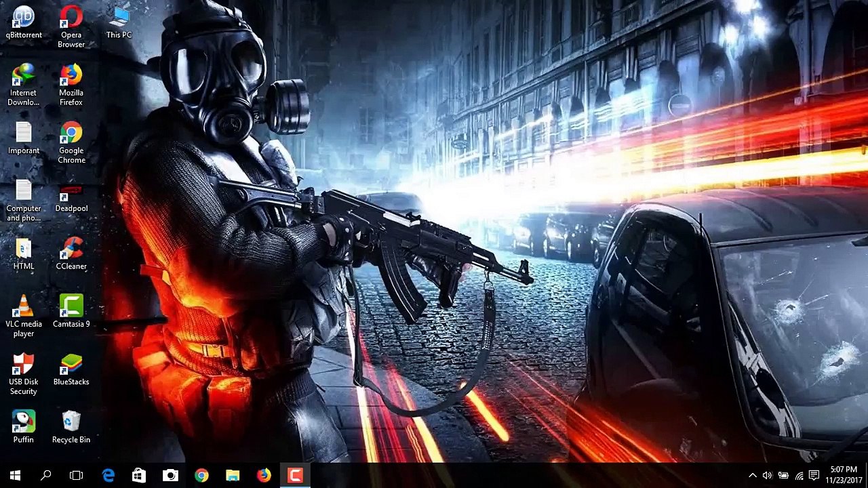
Task: Open the clock showing 5:07 PM
Action: pyautogui.click(x=843, y=476)
